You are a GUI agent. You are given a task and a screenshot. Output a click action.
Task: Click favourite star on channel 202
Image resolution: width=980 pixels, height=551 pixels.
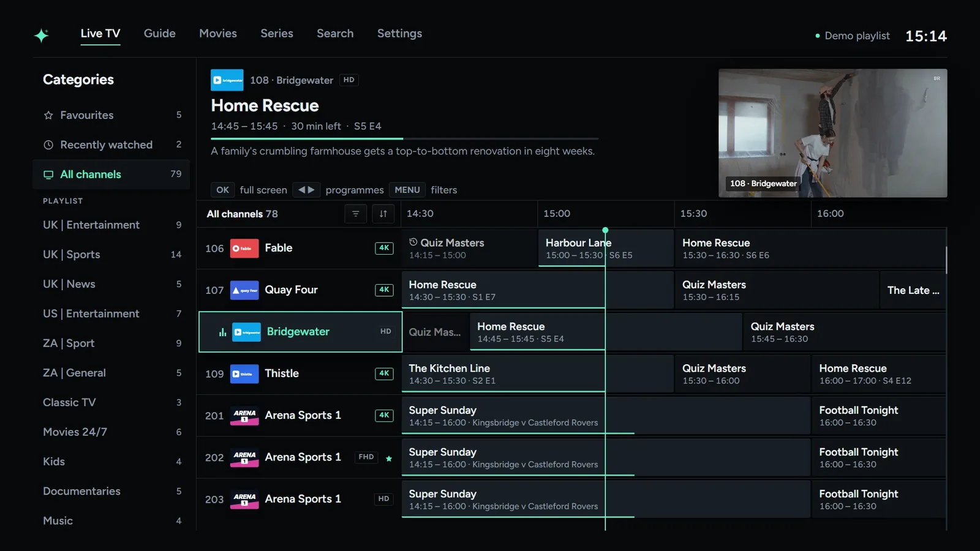click(x=389, y=458)
